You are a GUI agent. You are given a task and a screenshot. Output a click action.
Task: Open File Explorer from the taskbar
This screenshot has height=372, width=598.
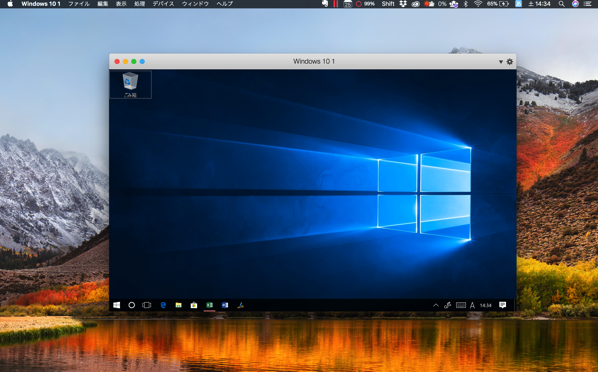pos(178,305)
